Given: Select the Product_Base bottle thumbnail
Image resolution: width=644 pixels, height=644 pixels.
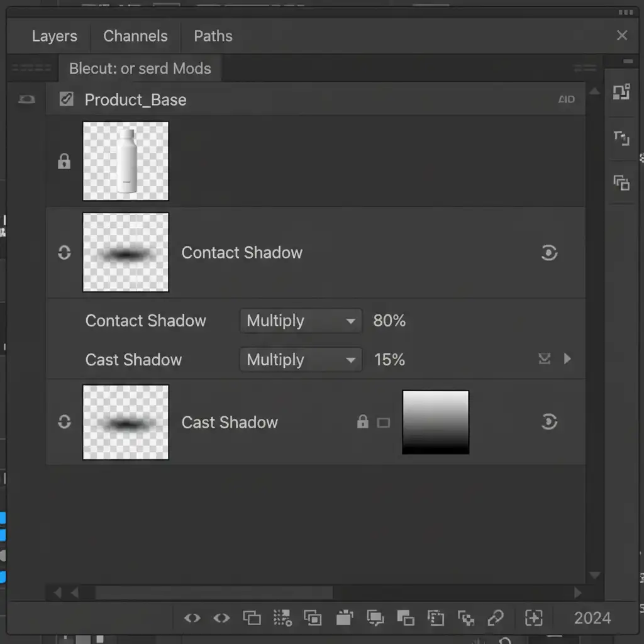Looking at the screenshot, I should point(126,161).
